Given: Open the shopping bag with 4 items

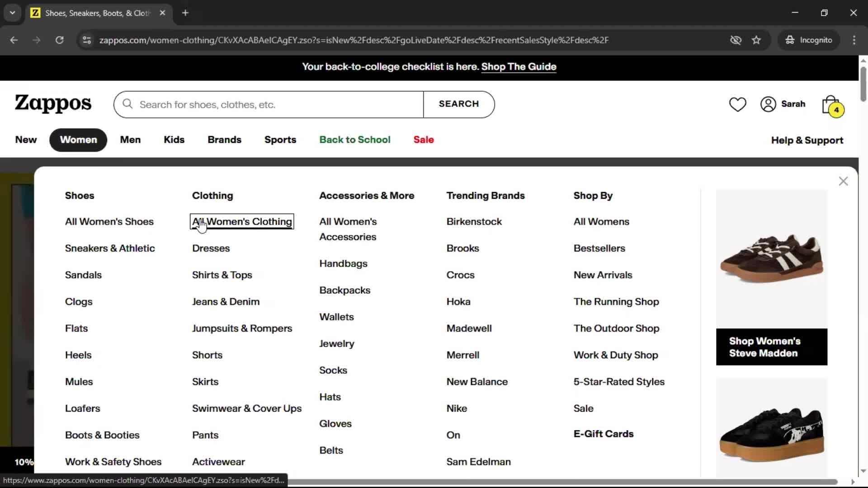Looking at the screenshot, I should point(832,106).
